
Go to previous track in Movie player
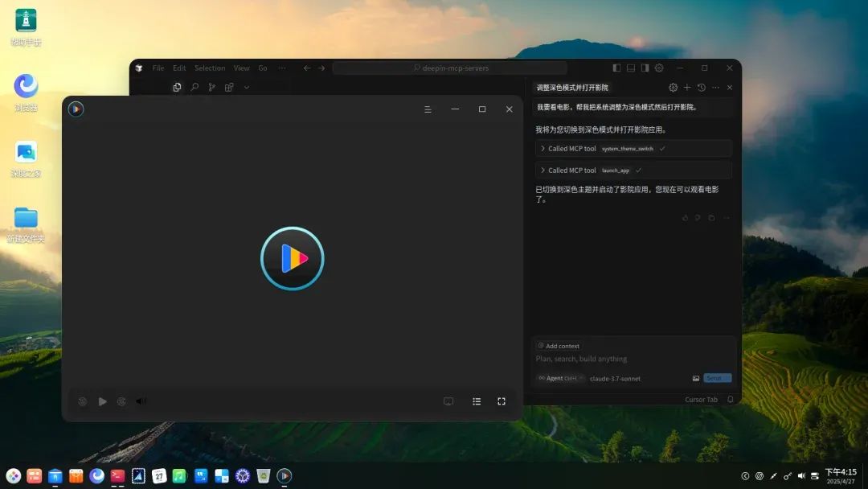[83, 401]
